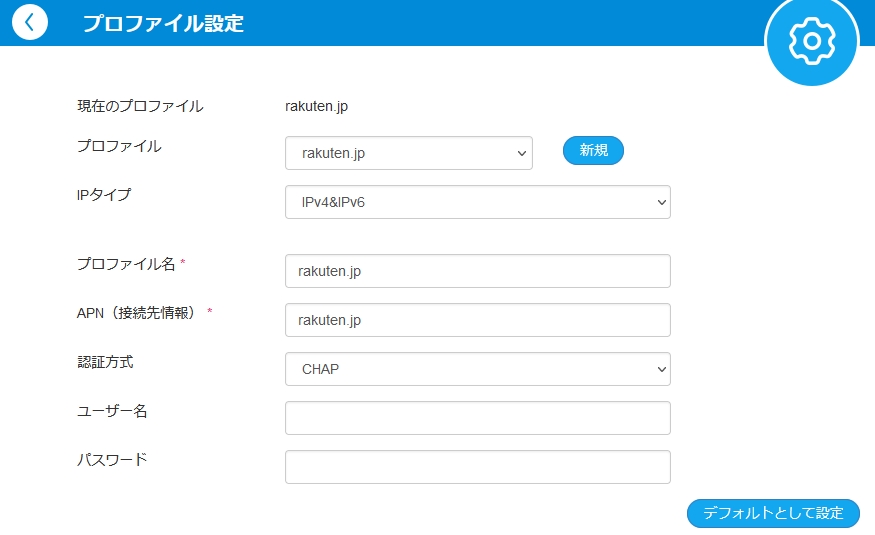Click into the パスワード field

pos(478,467)
